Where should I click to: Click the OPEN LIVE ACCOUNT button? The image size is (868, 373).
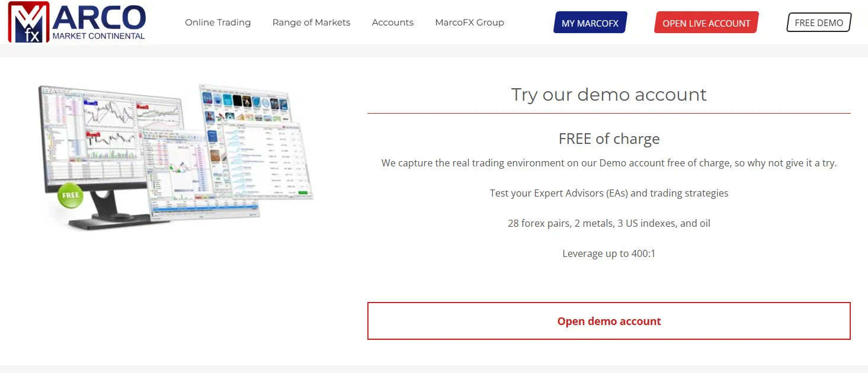click(706, 22)
